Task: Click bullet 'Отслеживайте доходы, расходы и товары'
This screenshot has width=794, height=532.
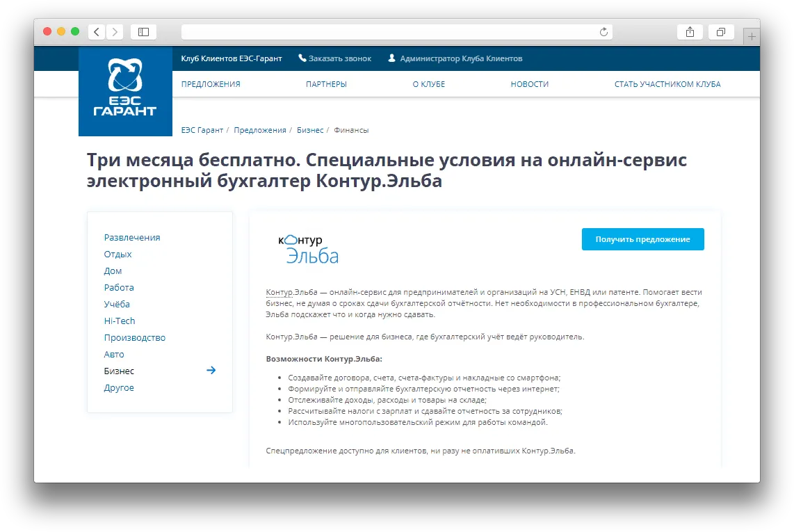Action: [387, 400]
